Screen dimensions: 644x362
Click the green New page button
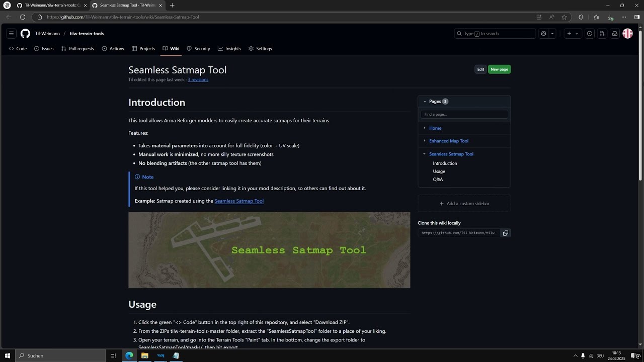pos(499,69)
